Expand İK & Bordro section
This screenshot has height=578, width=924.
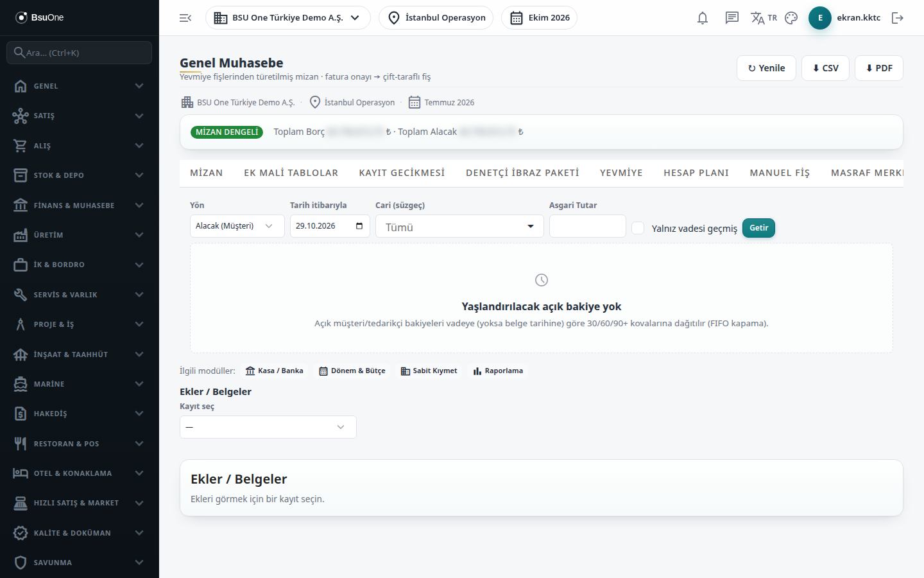click(80, 265)
